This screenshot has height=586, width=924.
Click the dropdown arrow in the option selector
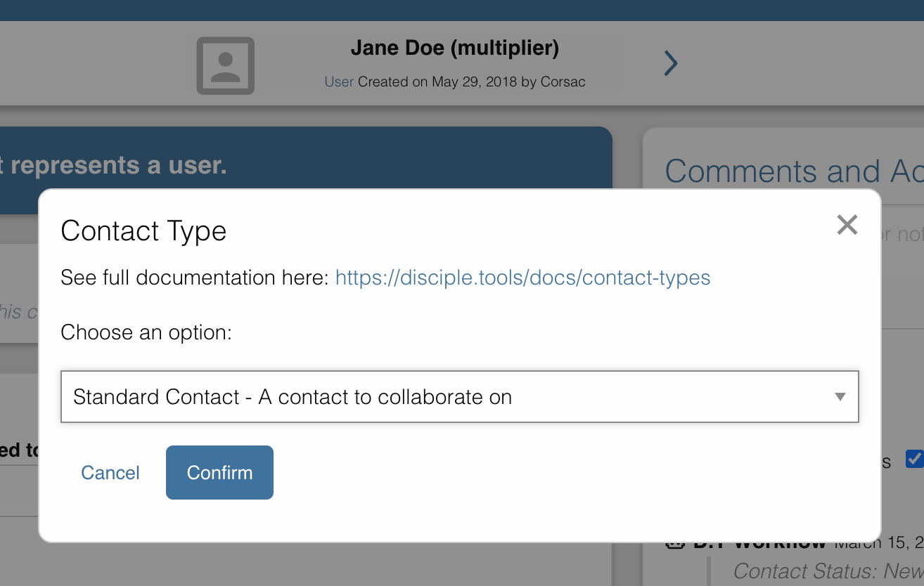point(840,397)
